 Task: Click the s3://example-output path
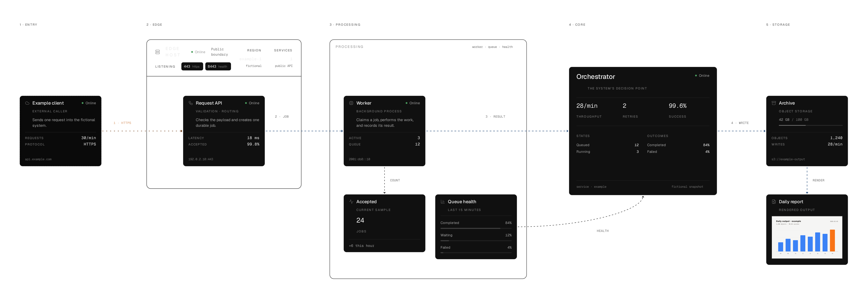[788, 159]
